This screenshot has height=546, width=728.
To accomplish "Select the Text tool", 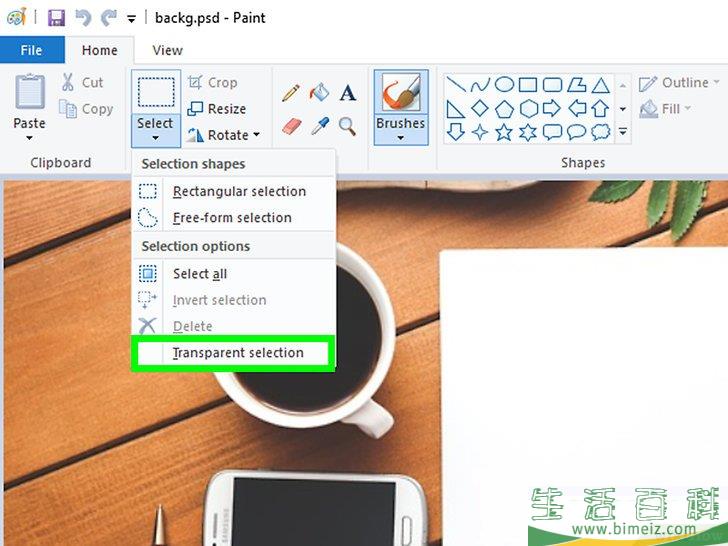I will (348, 92).
